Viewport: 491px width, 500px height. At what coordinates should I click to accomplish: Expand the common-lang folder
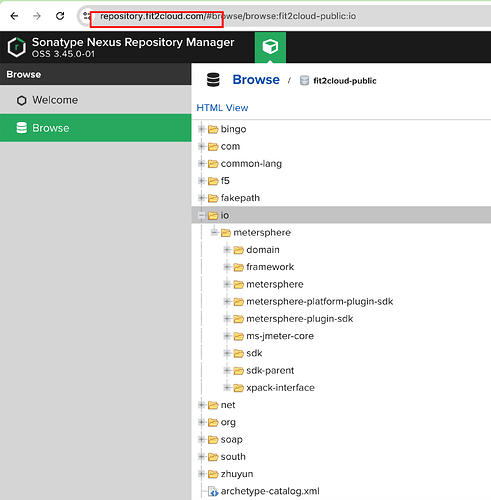pyautogui.click(x=201, y=164)
